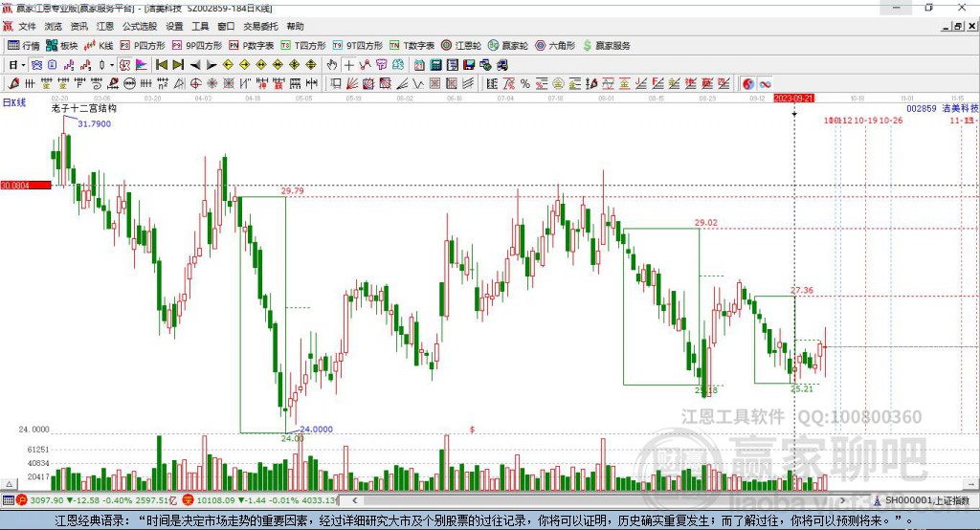Open the 9P四方形 tool

(197, 46)
